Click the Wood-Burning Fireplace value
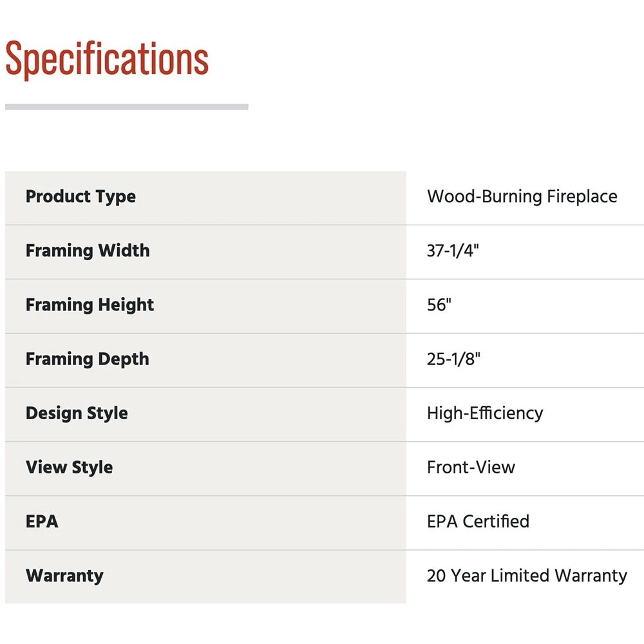The height and width of the screenshot is (644, 644). (x=522, y=196)
